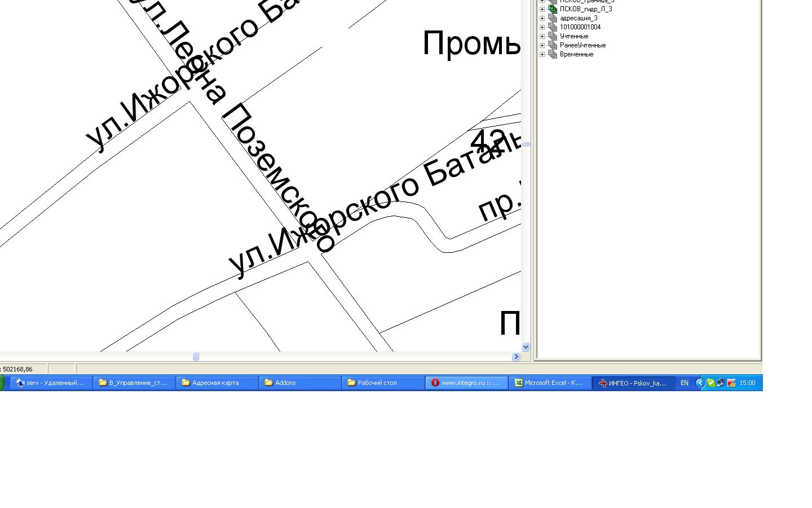Click the gray адресация_3 layer icon
Image resolution: width=812 pixels, height=508 pixels.
553,18
